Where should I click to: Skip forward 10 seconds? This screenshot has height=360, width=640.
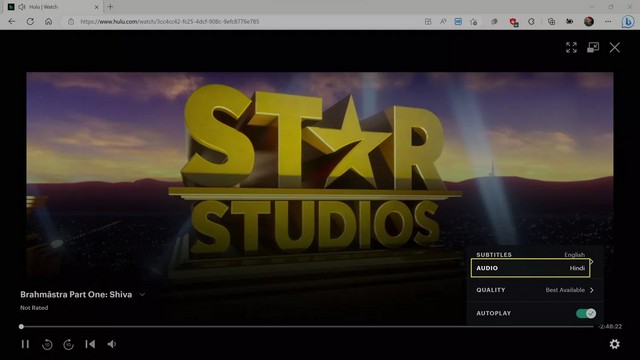69,344
